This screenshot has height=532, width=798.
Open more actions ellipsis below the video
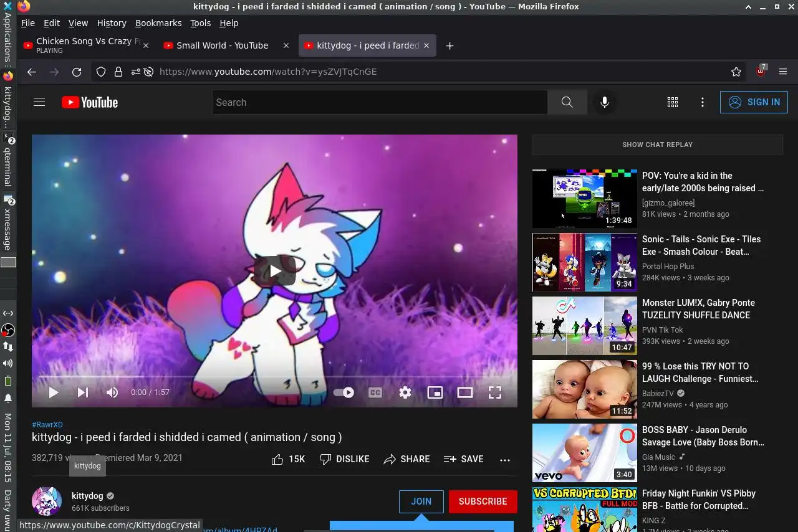click(505, 460)
